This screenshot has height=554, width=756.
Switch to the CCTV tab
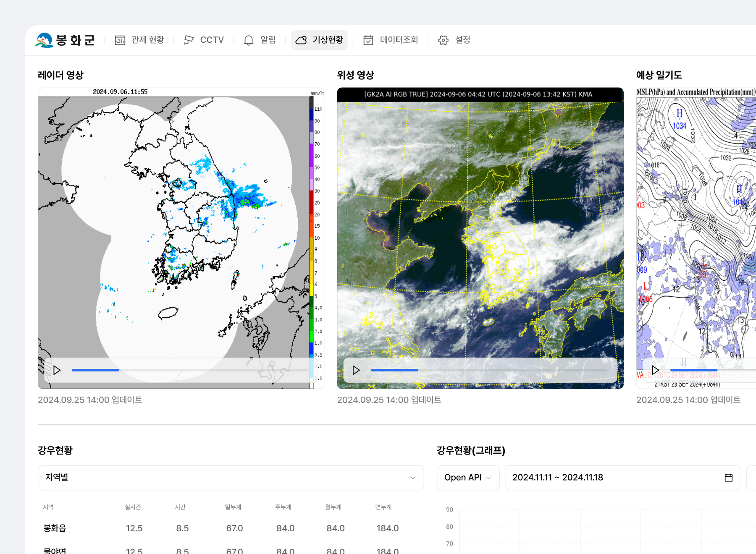point(204,40)
